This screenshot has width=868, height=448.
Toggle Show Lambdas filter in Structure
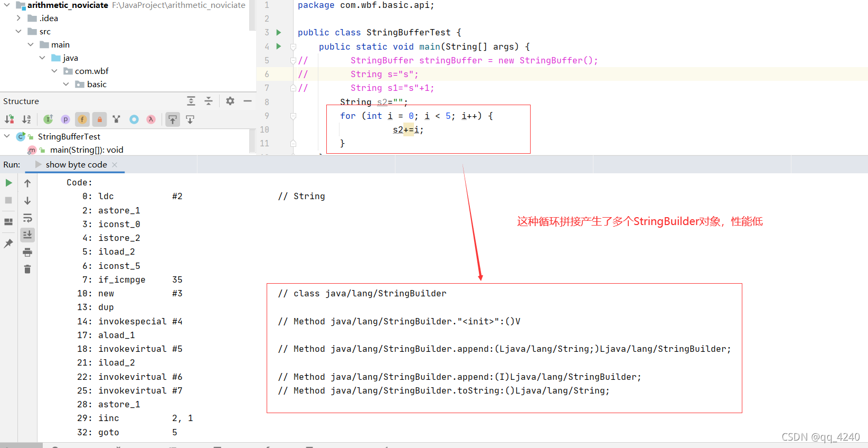[x=151, y=119]
